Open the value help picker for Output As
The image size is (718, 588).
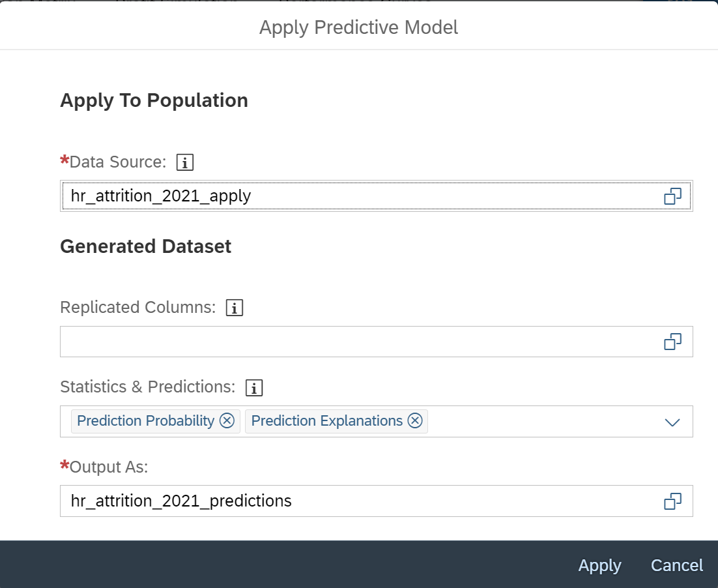coord(672,501)
